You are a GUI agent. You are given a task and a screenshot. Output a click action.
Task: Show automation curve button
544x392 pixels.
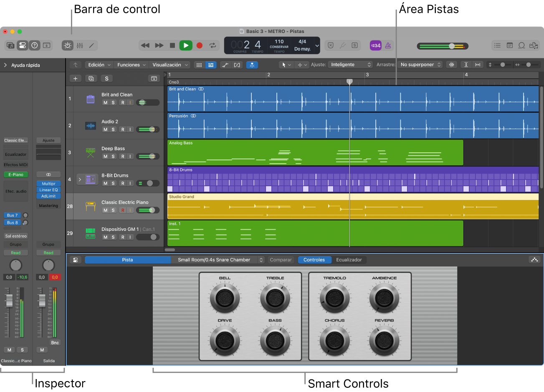click(x=225, y=65)
